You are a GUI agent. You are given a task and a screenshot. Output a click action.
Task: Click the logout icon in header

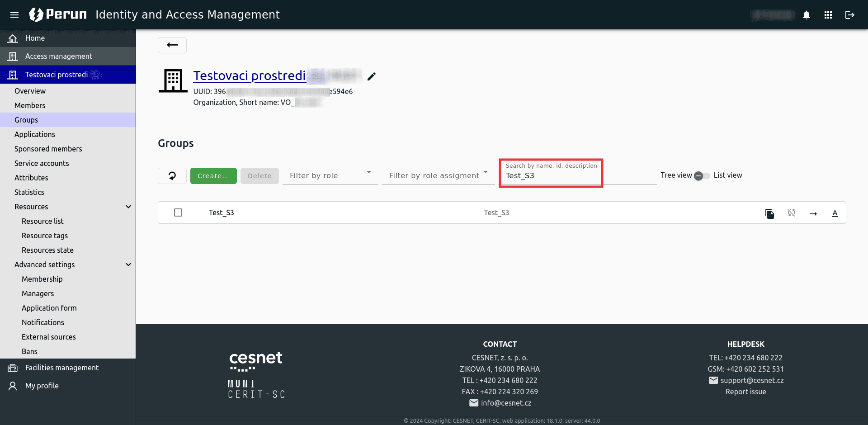pos(849,15)
